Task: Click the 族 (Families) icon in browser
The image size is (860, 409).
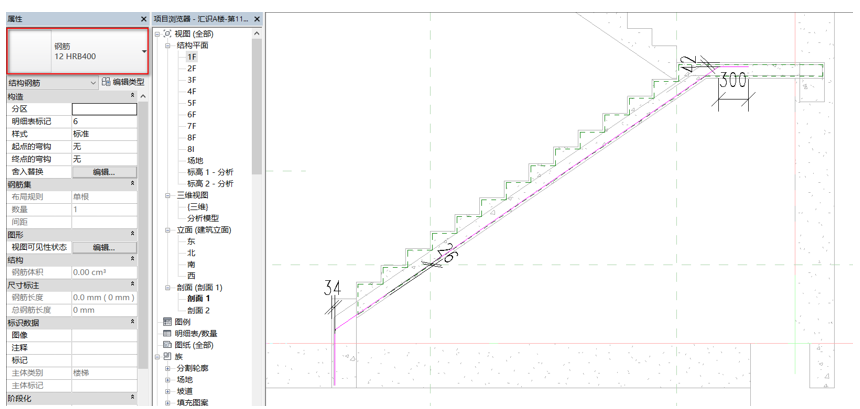Action: click(167, 357)
